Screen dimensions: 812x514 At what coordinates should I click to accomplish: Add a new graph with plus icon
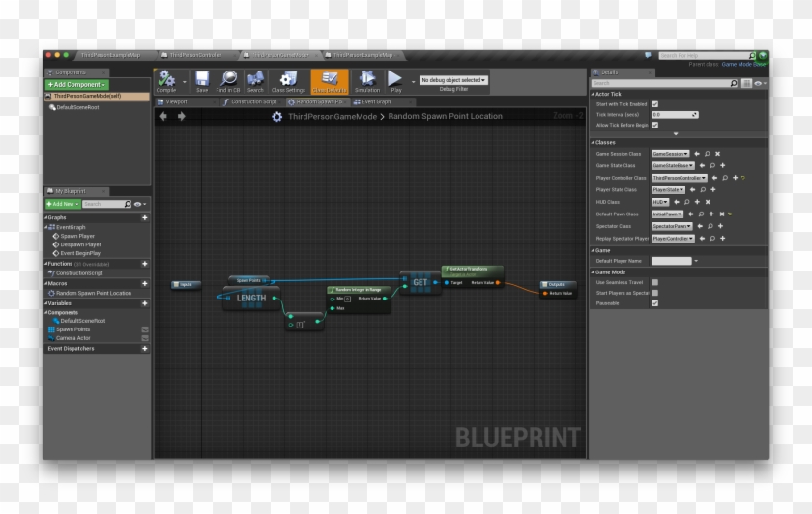click(145, 218)
